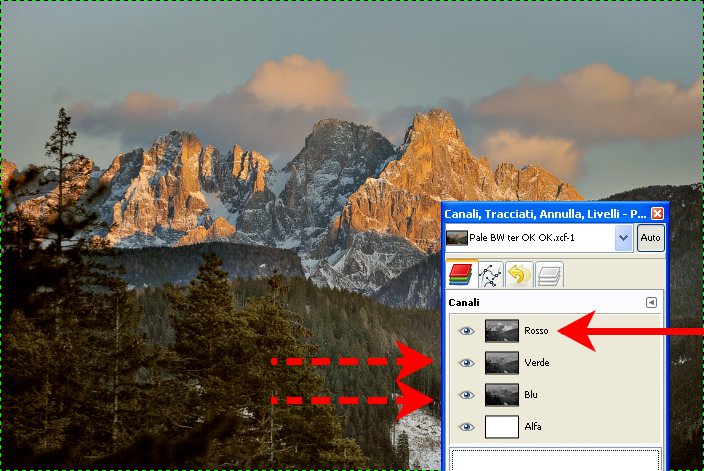Toggle visibility of the Verde channel
This screenshot has width=704, height=471.
(x=466, y=363)
